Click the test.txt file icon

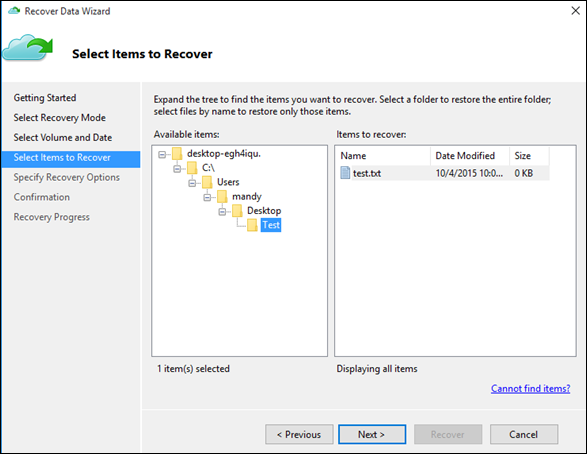(345, 173)
